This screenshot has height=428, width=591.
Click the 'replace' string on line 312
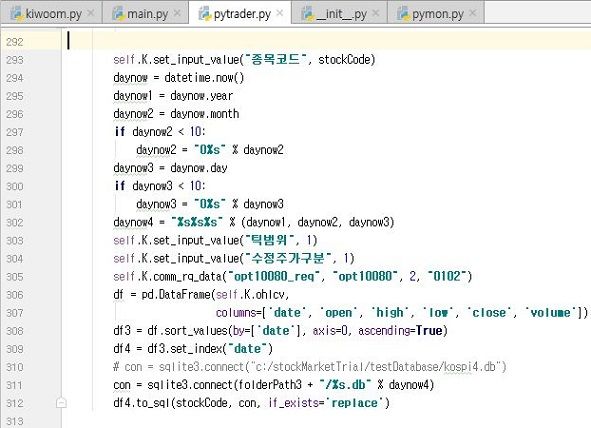(x=354, y=403)
